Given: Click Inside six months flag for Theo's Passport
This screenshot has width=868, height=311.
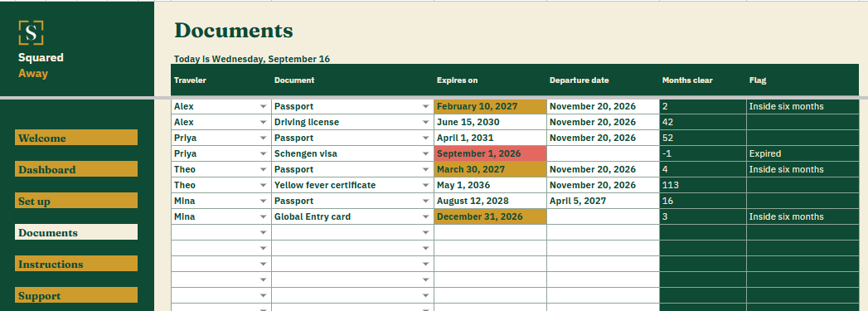Looking at the screenshot, I should (x=803, y=169).
